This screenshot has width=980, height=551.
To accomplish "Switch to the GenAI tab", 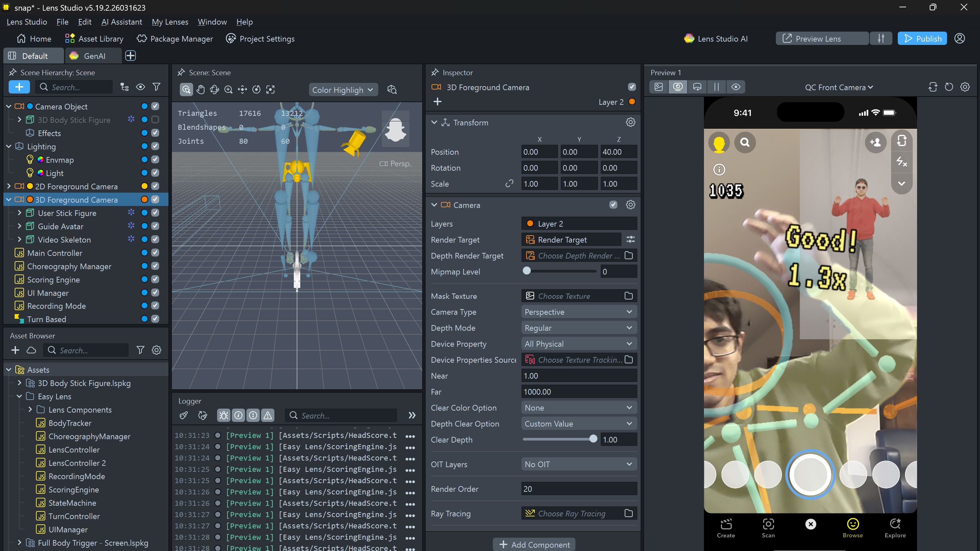I will (93, 56).
